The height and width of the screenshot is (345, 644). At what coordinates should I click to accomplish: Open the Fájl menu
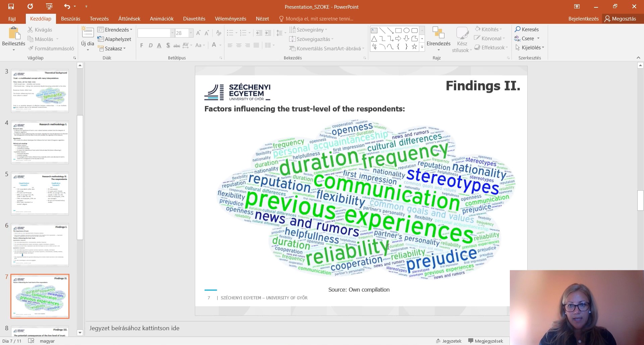(x=12, y=19)
